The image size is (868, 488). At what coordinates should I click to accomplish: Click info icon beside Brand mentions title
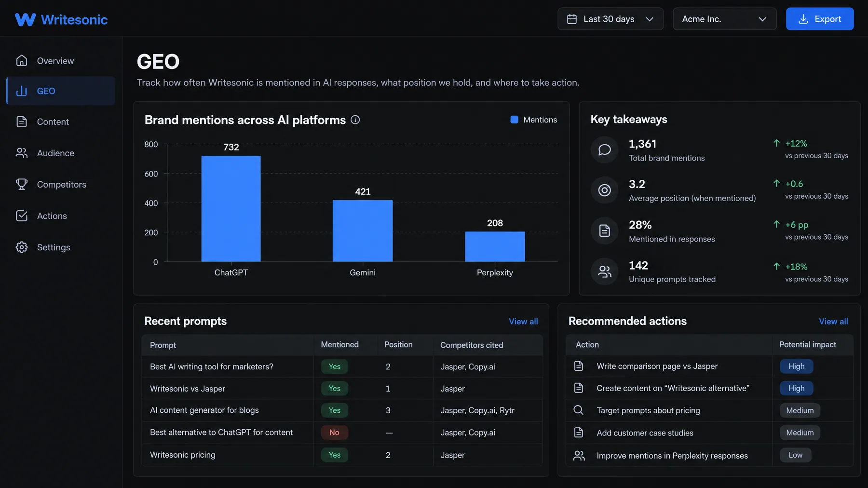(355, 120)
